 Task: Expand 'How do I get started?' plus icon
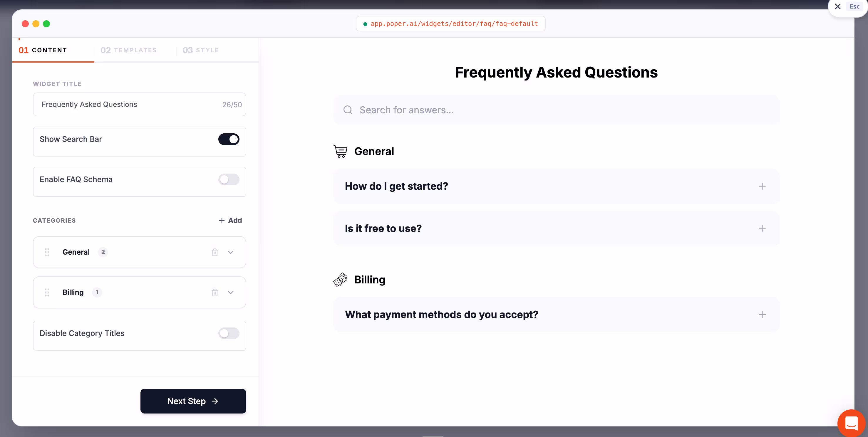(762, 186)
